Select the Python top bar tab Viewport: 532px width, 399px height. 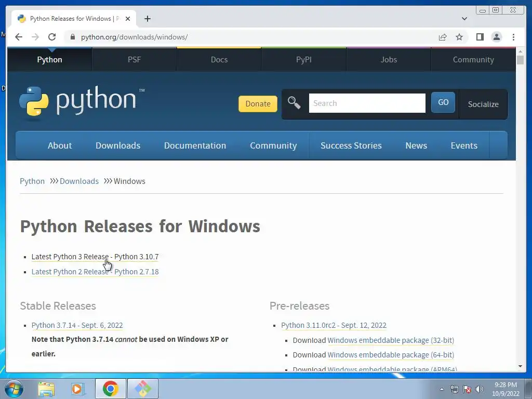click(x=49, y=60)
